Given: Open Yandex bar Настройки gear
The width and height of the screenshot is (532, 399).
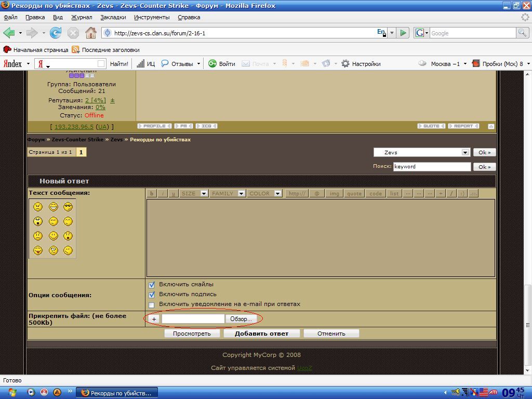Looking at the screenshot, I should tap(361, 64).
